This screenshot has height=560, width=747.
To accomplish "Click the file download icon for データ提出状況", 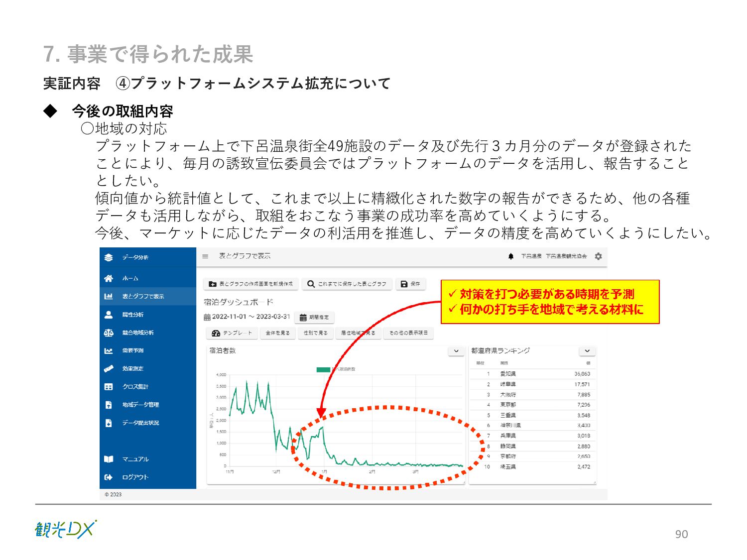I will point(109,423).
